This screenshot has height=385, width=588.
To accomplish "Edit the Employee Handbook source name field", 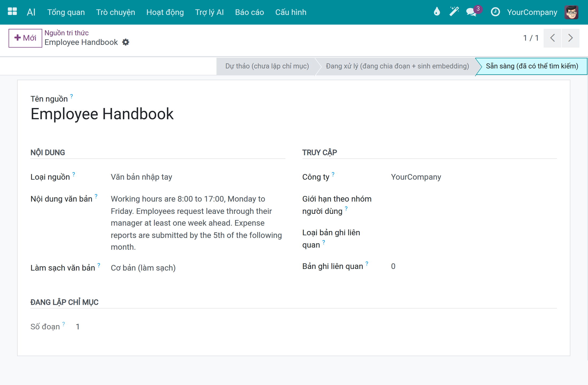I will [x=102, y=114].
